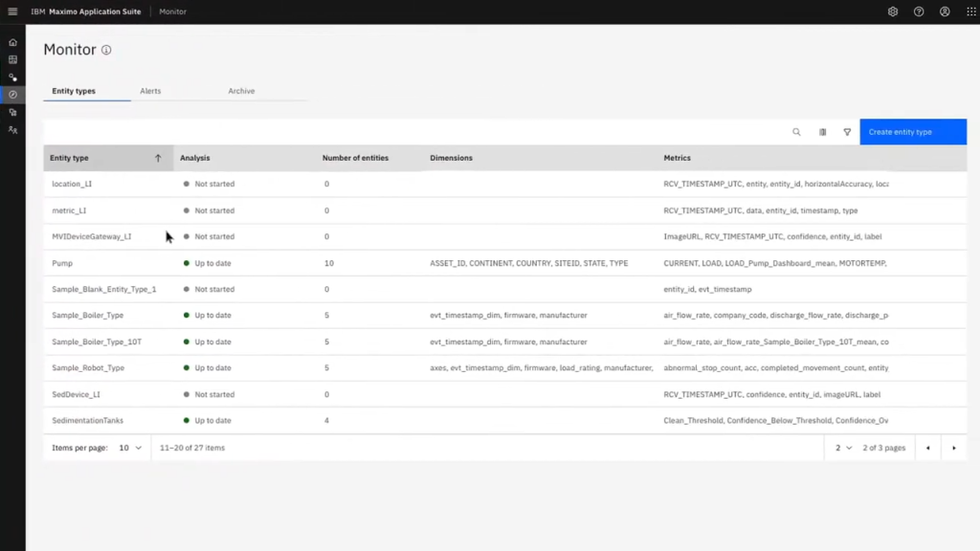Open the app switcher grid icon
The width and height of the screenshot is (980, 551).
(x=969, y=11)
